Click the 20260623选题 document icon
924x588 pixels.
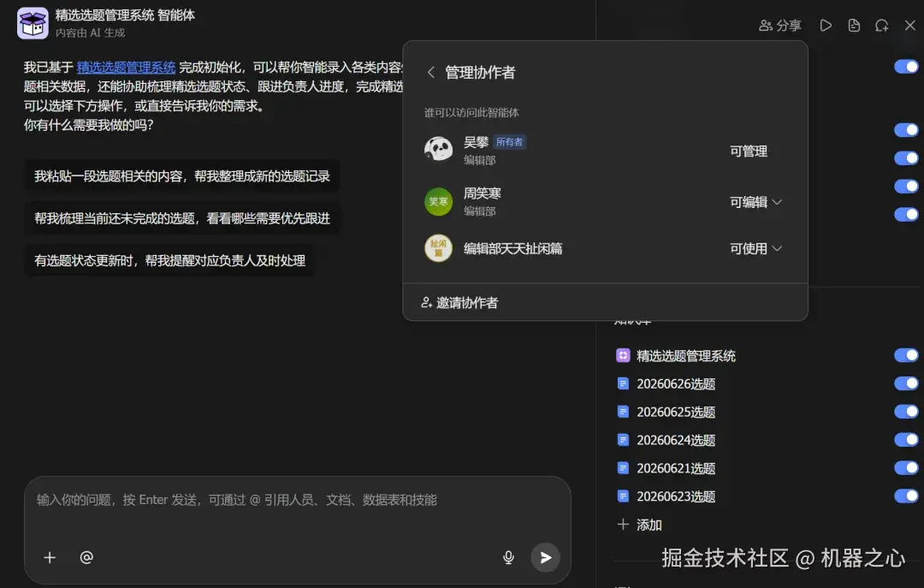click(x=623, y=496)
